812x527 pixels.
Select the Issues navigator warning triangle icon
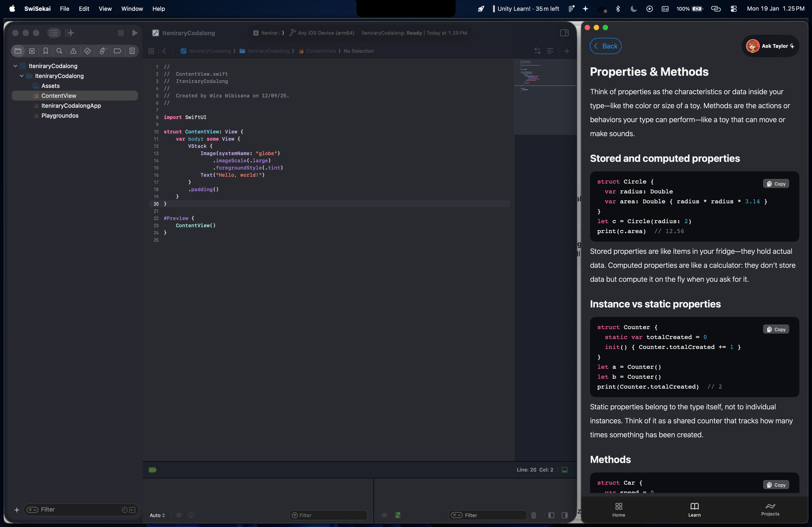73,51
